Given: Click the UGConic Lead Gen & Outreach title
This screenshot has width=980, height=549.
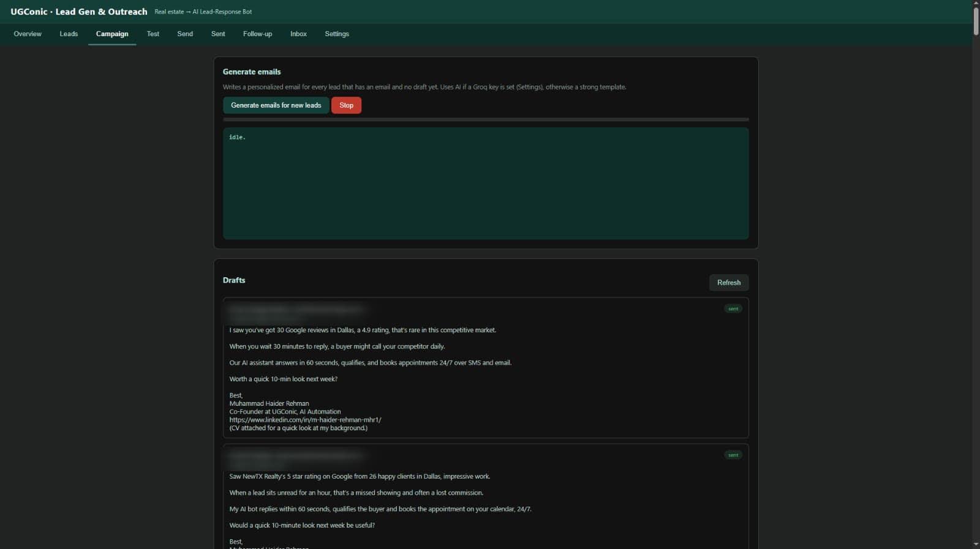Looking at the screenshot, I should (x=79, y=12).
